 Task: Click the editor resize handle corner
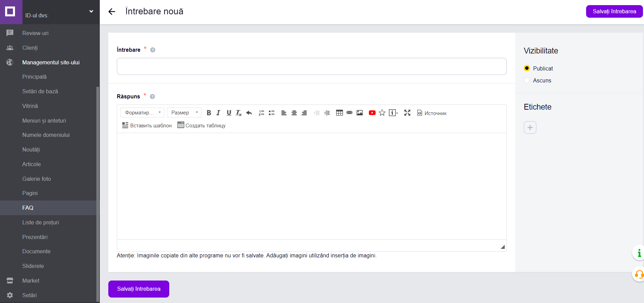(503, 247)
